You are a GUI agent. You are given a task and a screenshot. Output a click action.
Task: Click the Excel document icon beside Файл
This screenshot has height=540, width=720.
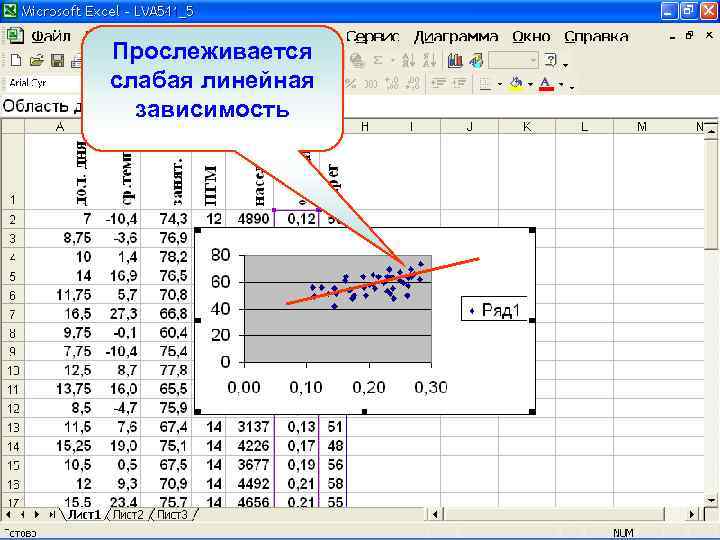coord(15,36)
